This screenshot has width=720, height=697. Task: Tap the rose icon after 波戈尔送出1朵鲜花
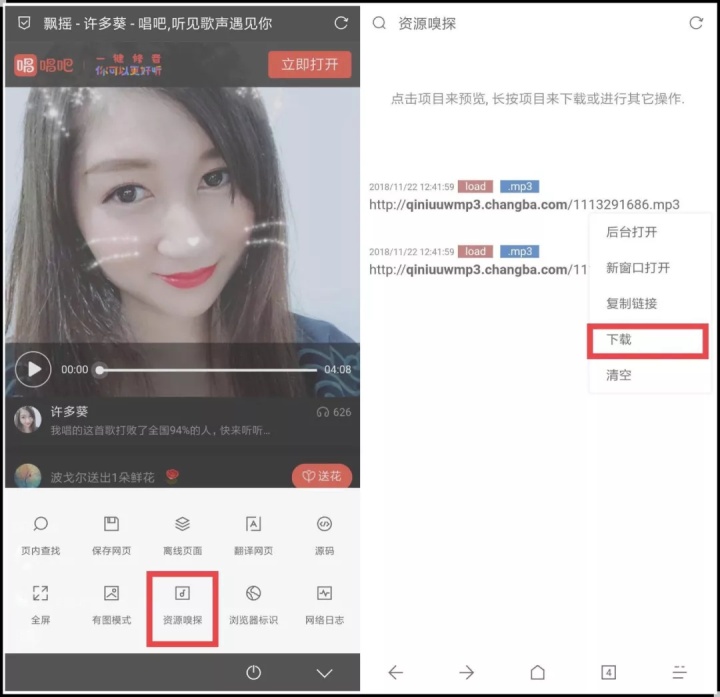172,476
